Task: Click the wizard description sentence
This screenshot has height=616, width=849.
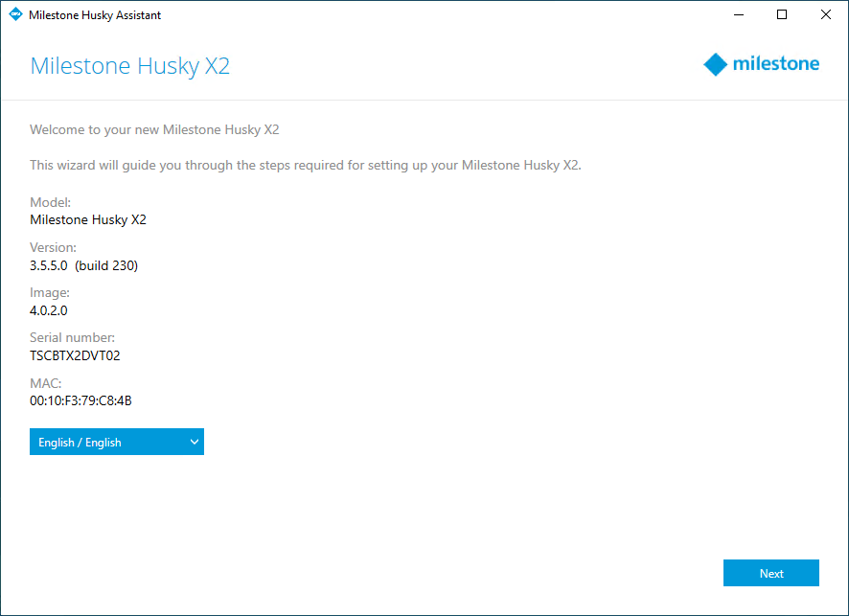Action: (x=306, y=165)
